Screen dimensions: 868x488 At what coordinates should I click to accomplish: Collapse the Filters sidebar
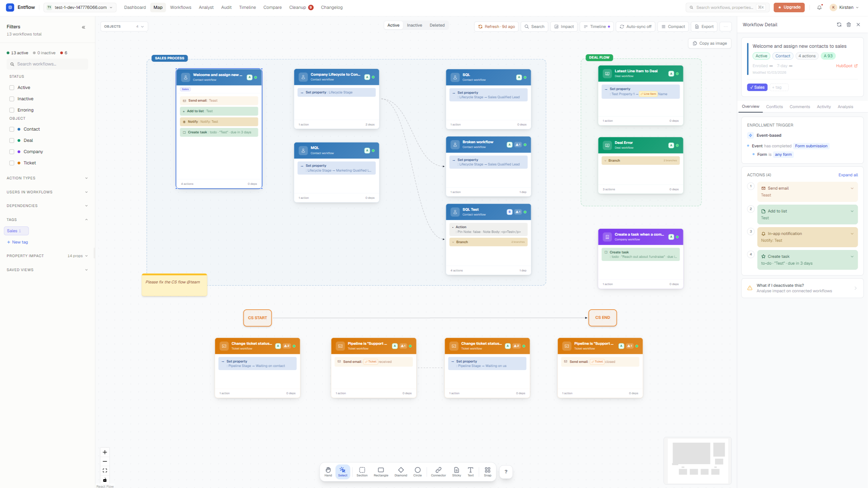click(84, 27)
